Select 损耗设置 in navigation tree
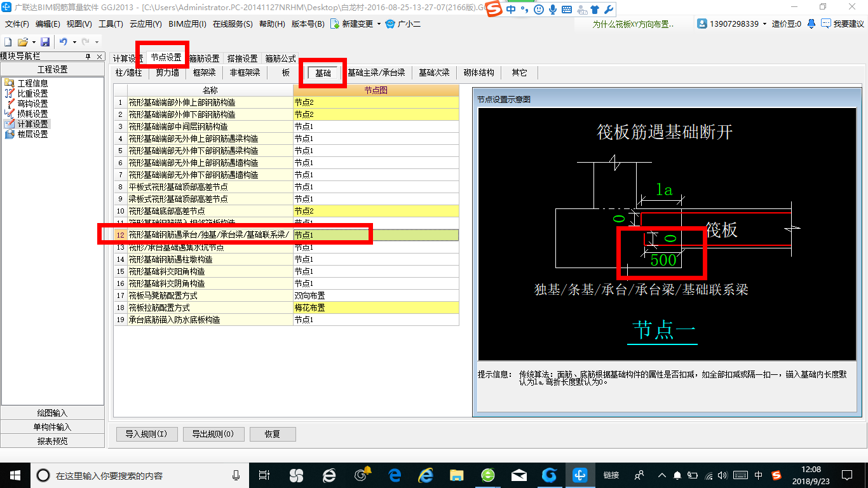The width and height of the screenshot is (868, 488). point(32,114)
